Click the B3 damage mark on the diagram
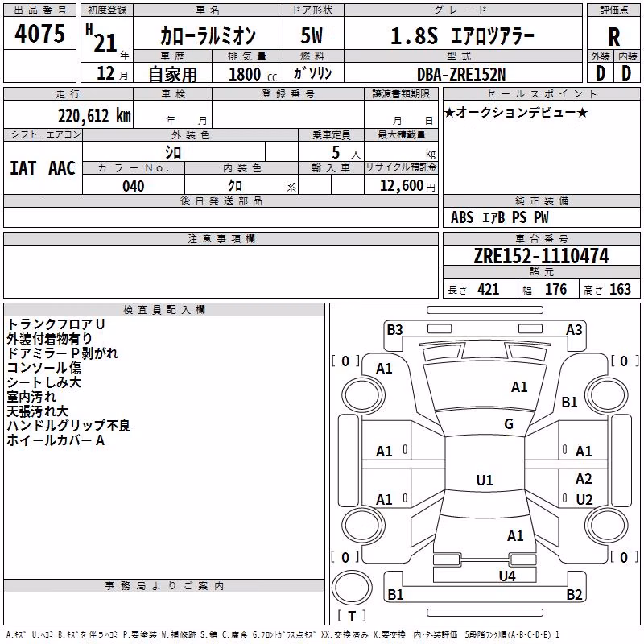The width and height of the screenshot is (644, 644). coord(394,330)
